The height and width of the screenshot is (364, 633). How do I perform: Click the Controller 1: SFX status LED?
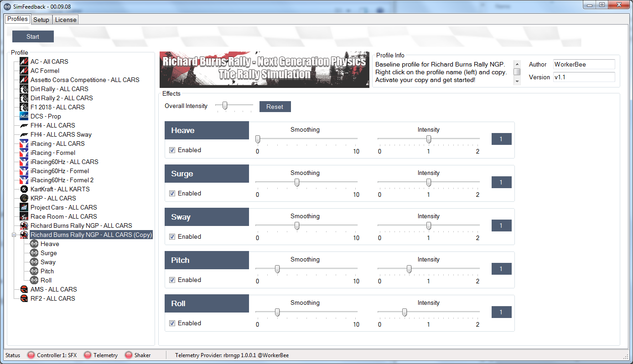[31, 355]
